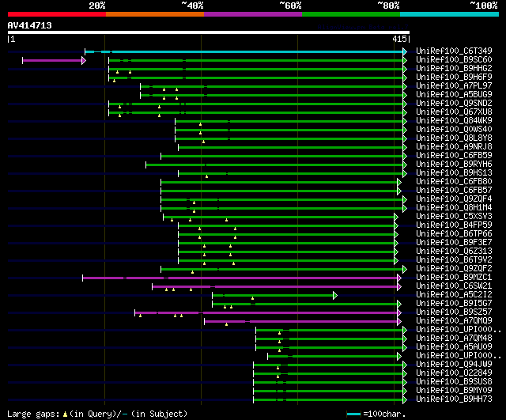
Task: Select the UniRef100_Q9ZQF2 label
Action: [x=454, y=269]
